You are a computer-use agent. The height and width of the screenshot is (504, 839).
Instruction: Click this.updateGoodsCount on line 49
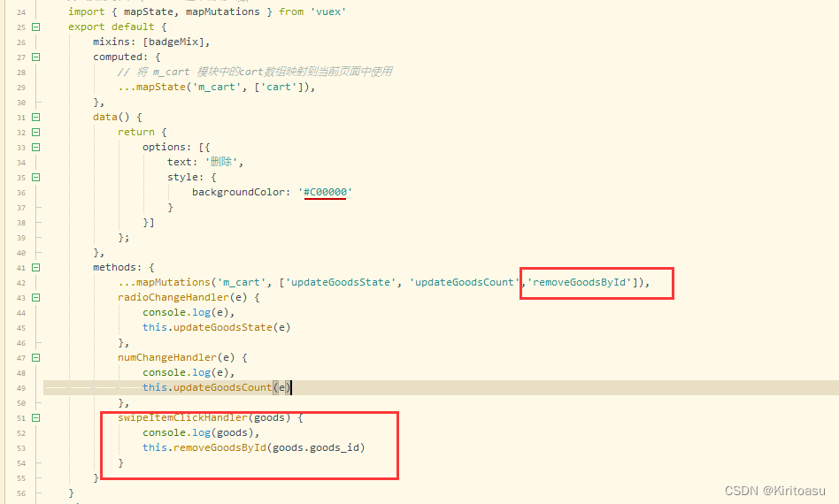207,387
